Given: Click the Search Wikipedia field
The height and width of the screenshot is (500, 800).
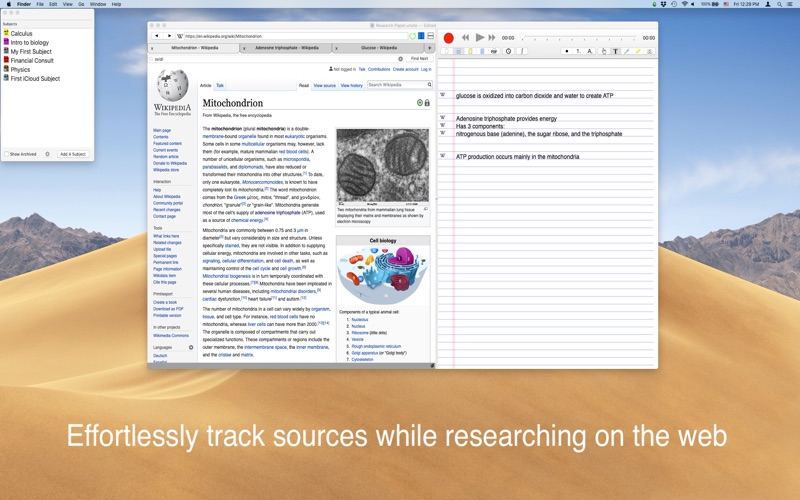Looking at the screenshot, I should pos(399,85).
